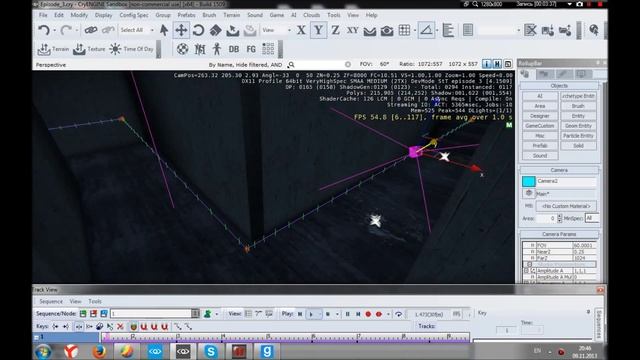Screen dimensions: 640x360
Task: Click the Link objects chain icon
Action: [x=91, y=30]
